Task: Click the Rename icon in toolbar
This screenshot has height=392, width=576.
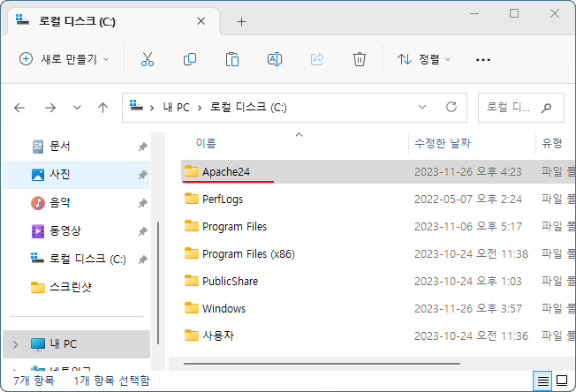Action: (275, 59)
